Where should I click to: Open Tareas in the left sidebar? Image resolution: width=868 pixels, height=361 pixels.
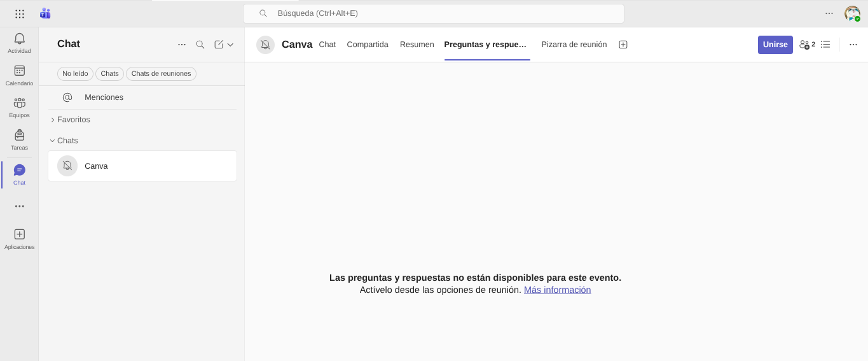pyautogui.click(x=19, y=139)
